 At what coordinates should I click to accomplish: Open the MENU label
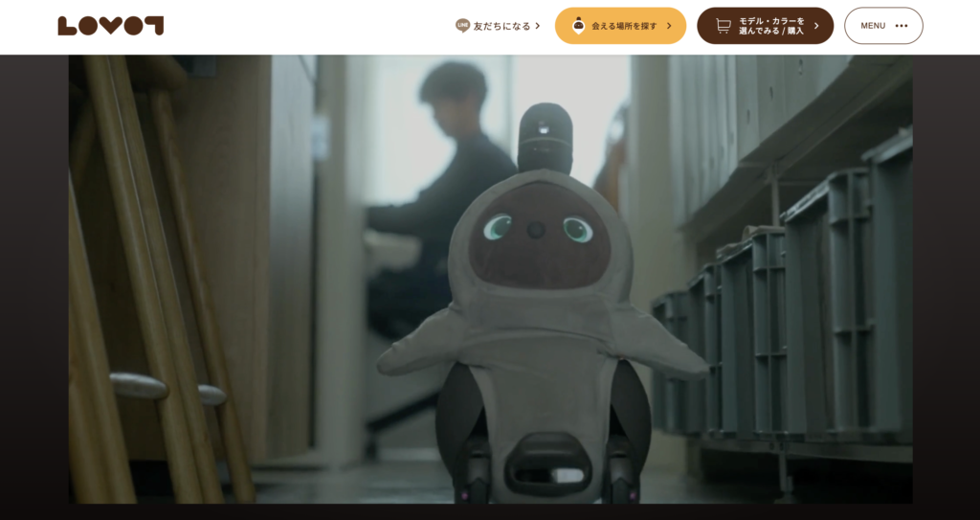(x=873, y=26)
